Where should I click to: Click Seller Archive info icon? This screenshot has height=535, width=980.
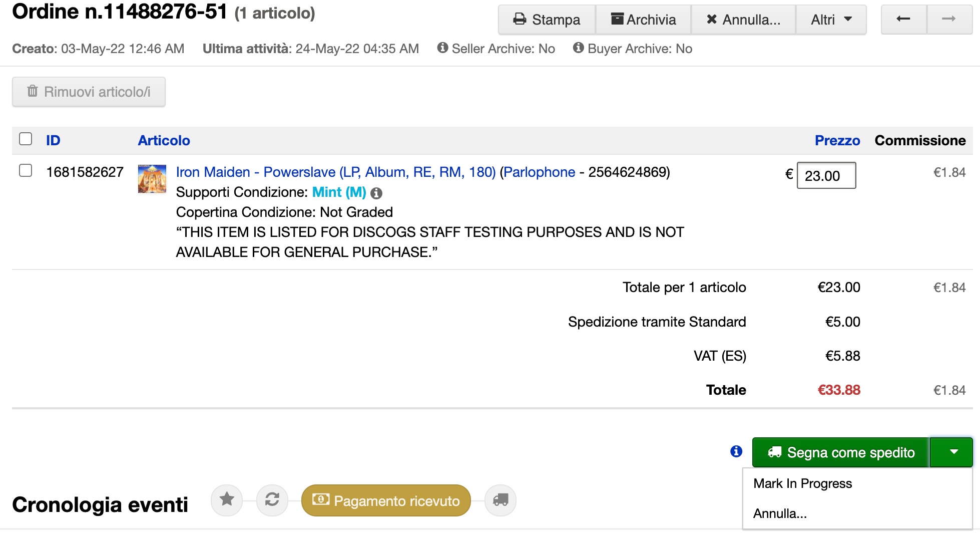(x=442, y=48)
